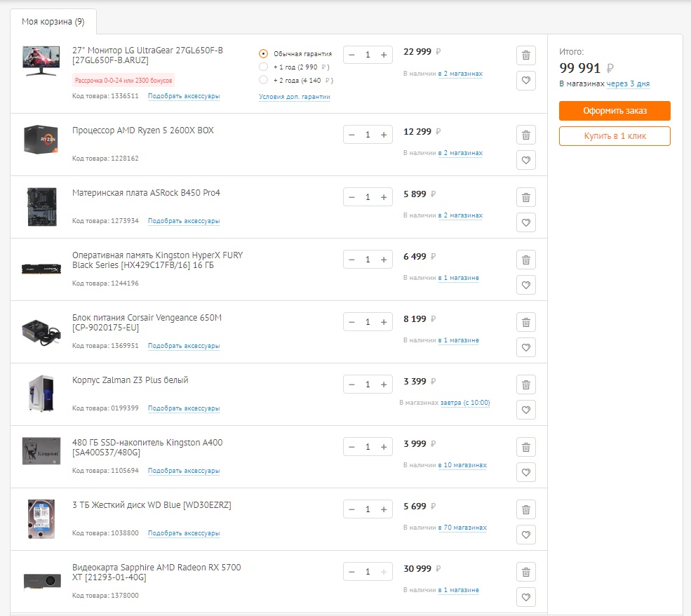691x616 pixels.
Task: Decrease ASRock B450 Pro4 quantity
Action: point(351,197)
